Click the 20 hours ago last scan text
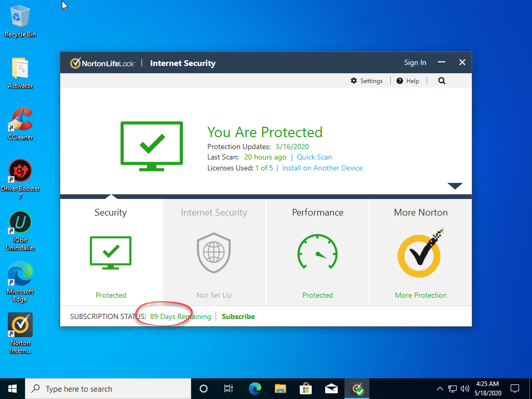This screenshot has width=532, height=399. click(265, 157)
